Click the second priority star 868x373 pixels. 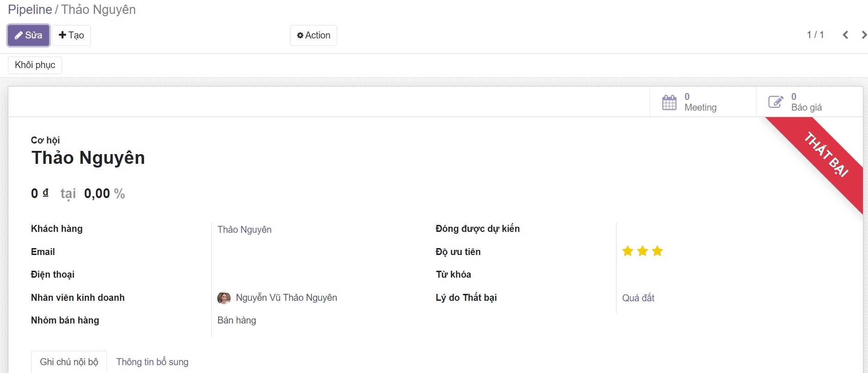coord(642,251)
